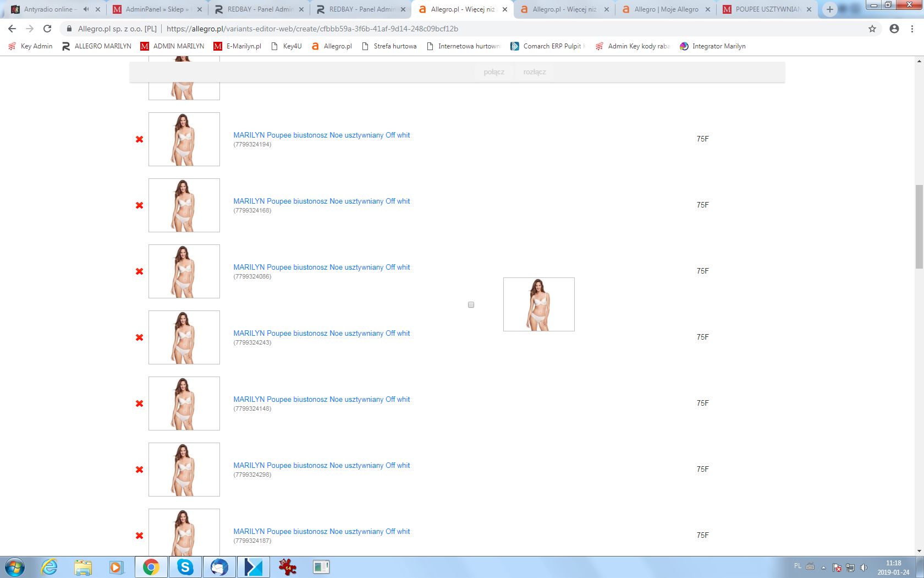Tick the checkbox beside variant image
This screenshot has width=924, height=578.
(471, 304)
